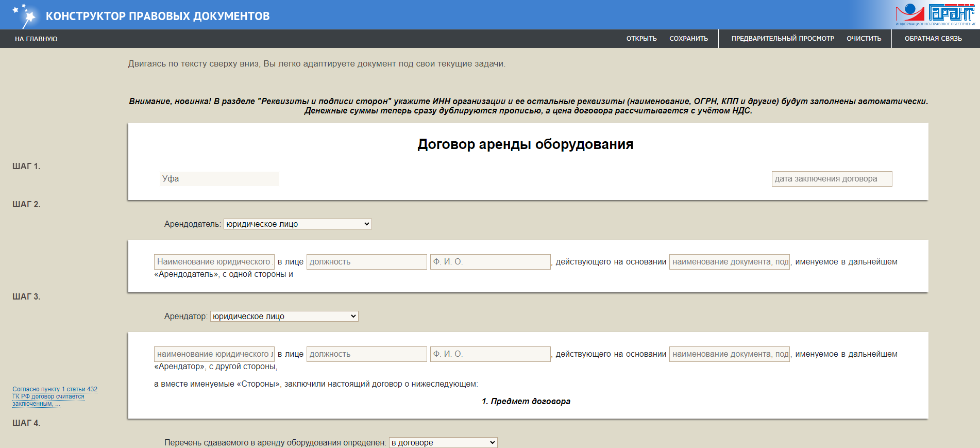Screen dimensions: 980x448
Task: Click the lessor должность field
Action: tap(367, 262)
